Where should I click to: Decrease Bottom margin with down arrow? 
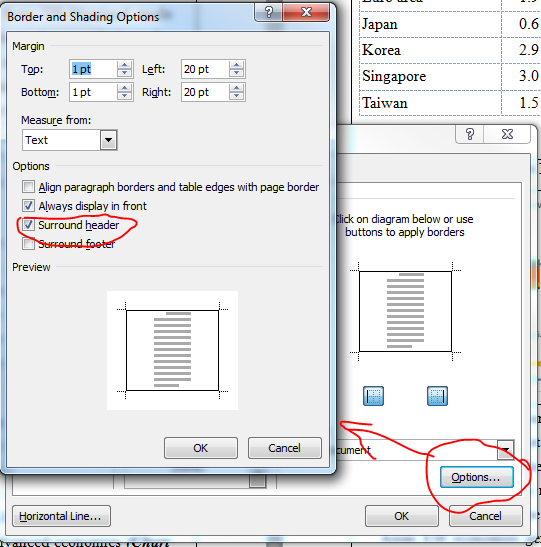tap(125, 96)
